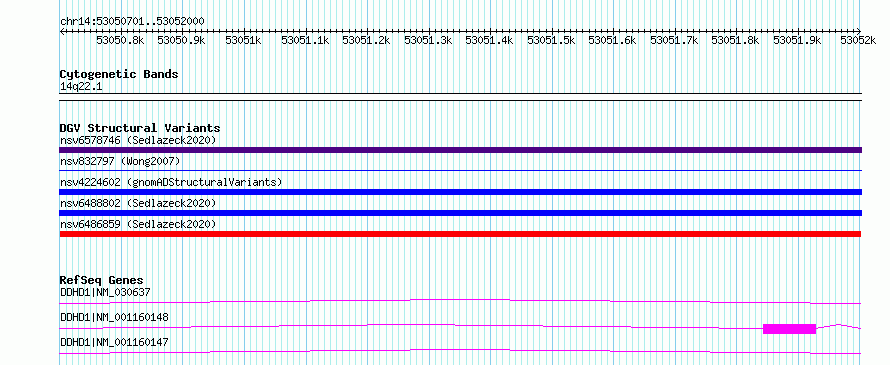Select the 14q22.1 band label
890x365 pixels.
tap(81, 87)
